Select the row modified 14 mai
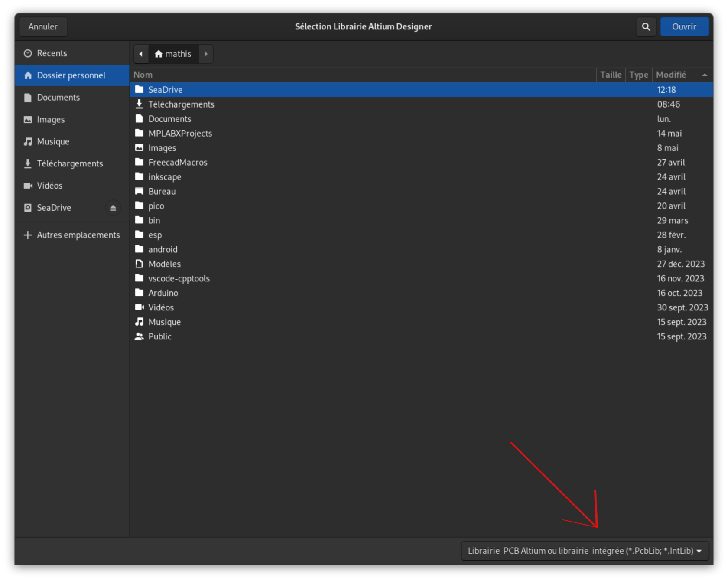Viewport: 728px width, 581px height. tap(421, 133)
